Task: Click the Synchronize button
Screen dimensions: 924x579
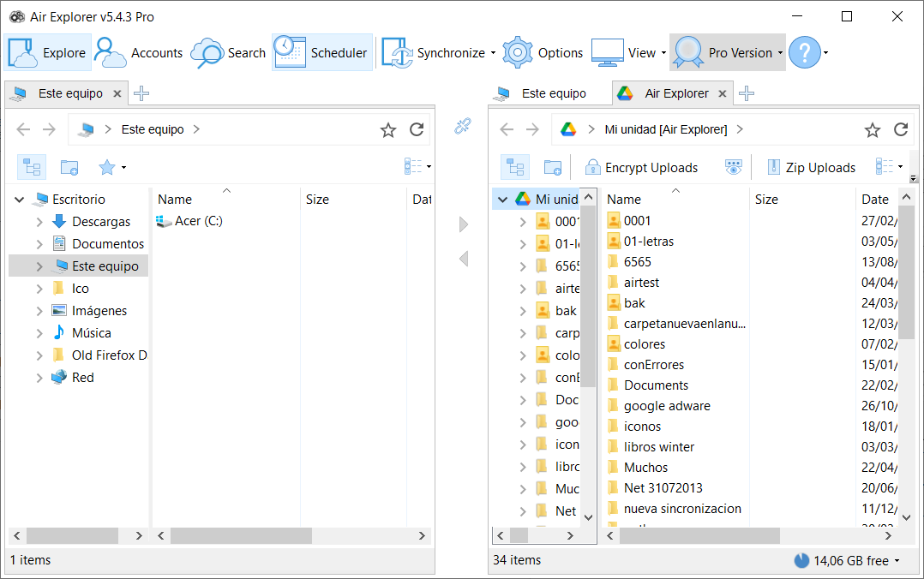Action: (x=435, y=52)
